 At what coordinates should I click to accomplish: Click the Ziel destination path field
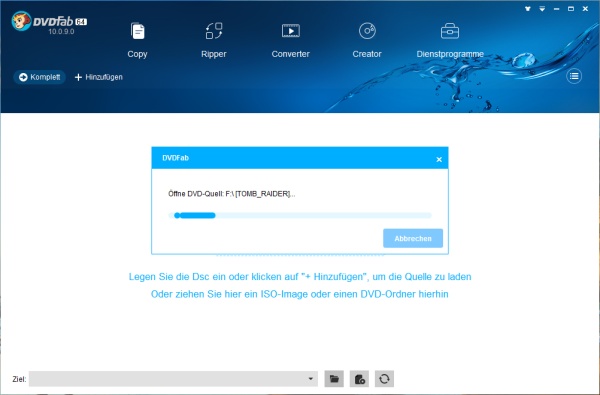[x=173, y=379]
